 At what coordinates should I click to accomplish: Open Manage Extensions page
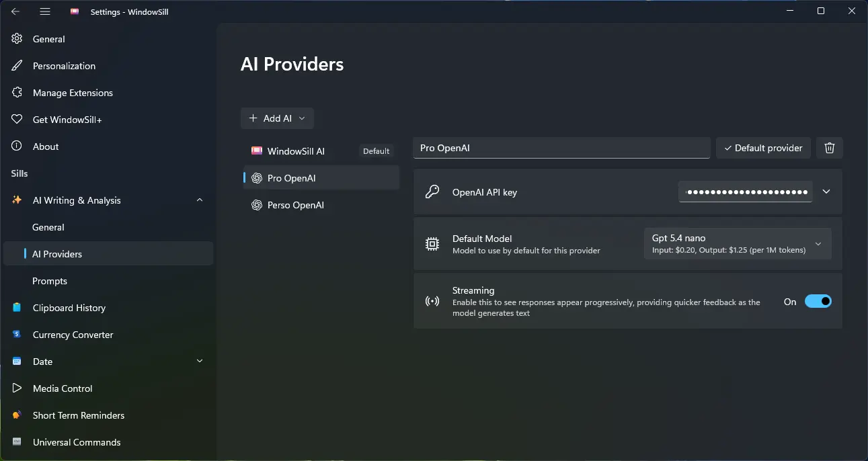click(108, 93)
